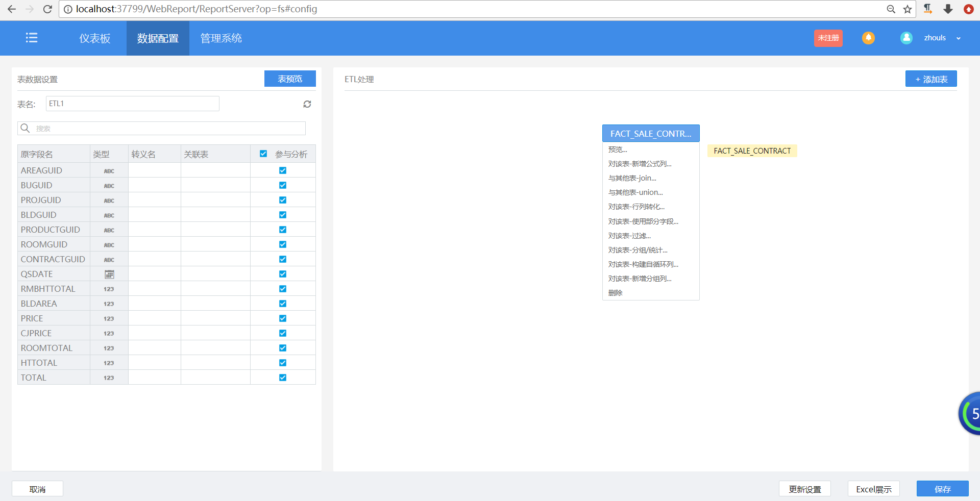Toggle the QSDATE analysis checkbox
980x501 pixels.
click(x=283, y=274)
